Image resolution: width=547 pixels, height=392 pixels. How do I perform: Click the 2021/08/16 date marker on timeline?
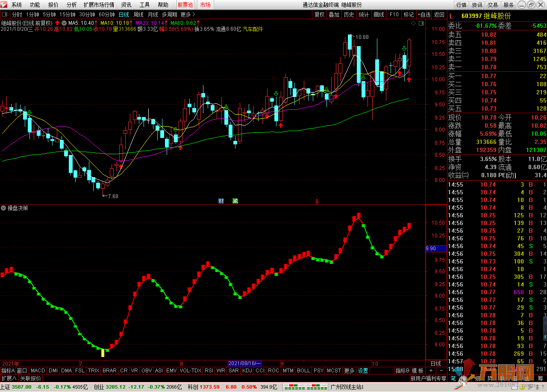coord(244,363)
